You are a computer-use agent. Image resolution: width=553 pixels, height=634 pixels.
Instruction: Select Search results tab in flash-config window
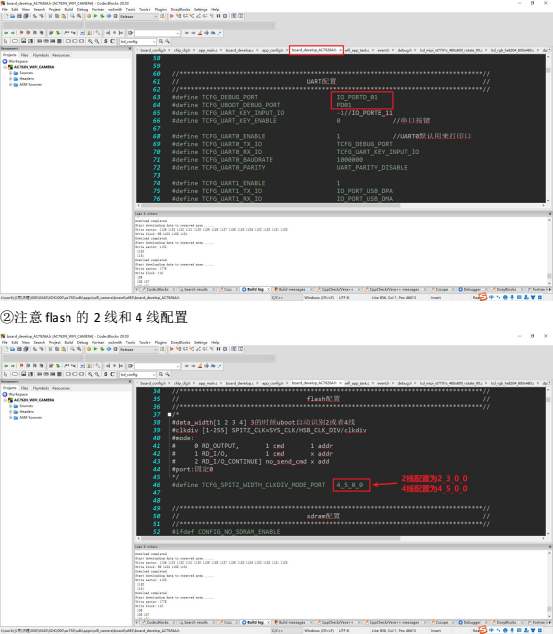[x=196, y=622]
